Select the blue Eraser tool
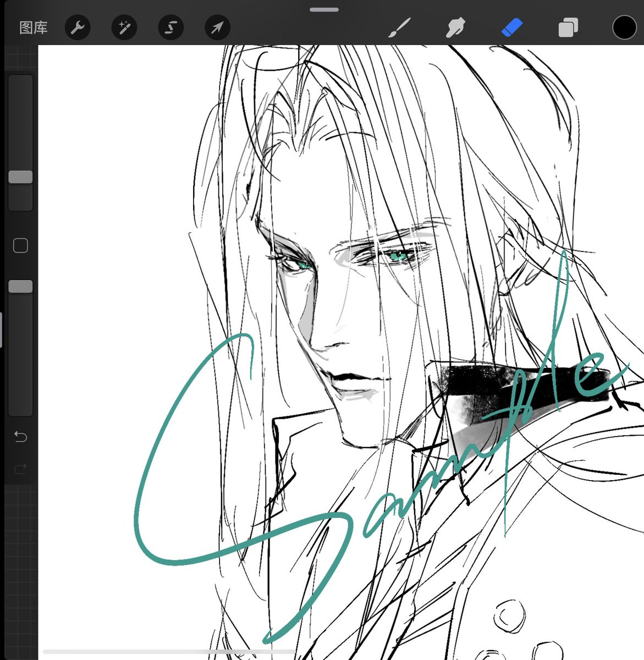This screenshot has width=644, height=660. pyautogui.click(x=511, y=28)
